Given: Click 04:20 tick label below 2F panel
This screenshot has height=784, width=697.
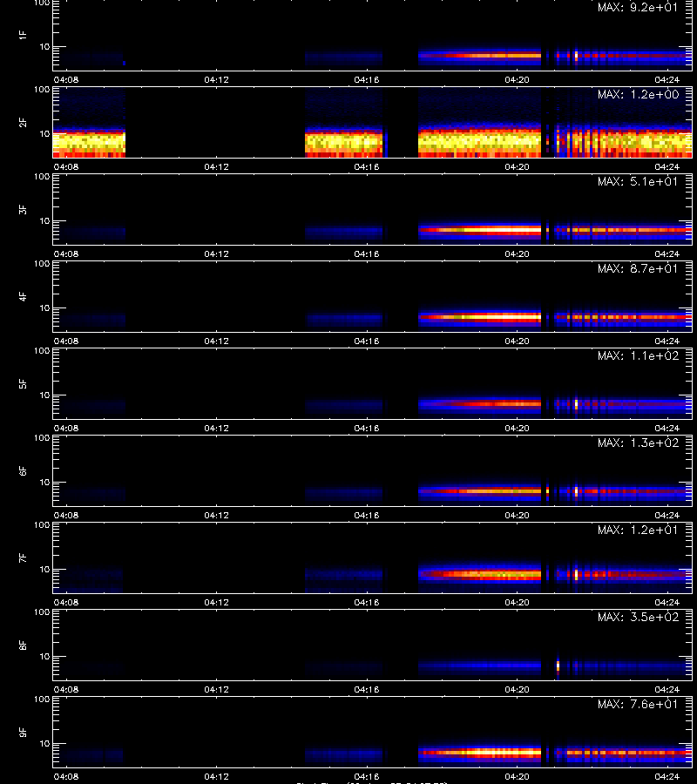Looking at the screenshot, I should 517,166.
